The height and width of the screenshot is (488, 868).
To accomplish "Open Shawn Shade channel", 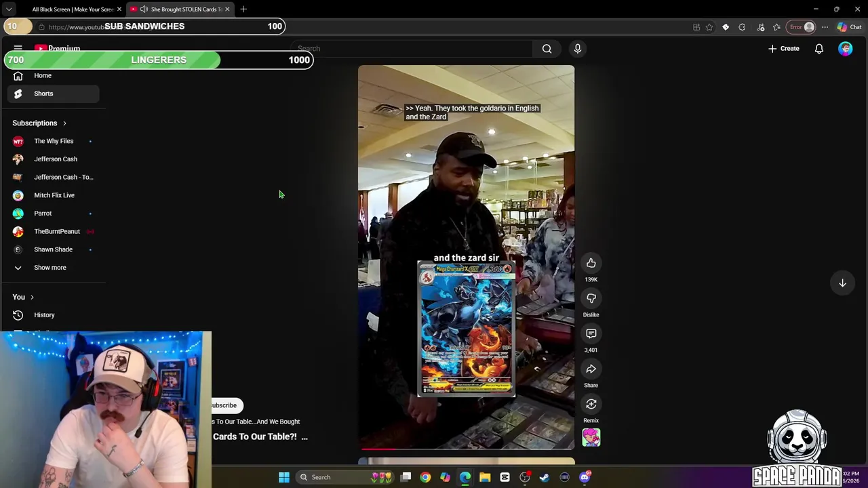I will [54, 249].
